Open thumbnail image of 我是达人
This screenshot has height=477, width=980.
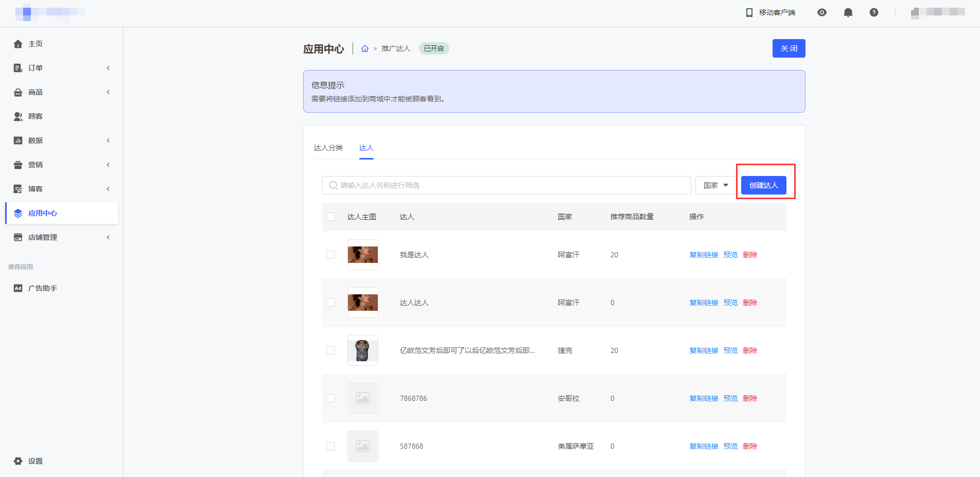(x=363, y=255)
